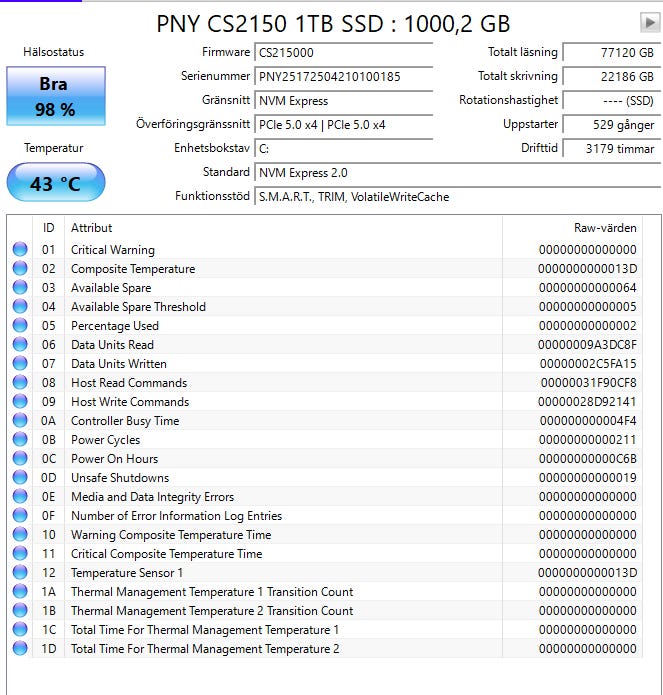Click the Totalt läsning value 77120 GB
663x695 pixels.
[x=612, y=52]
